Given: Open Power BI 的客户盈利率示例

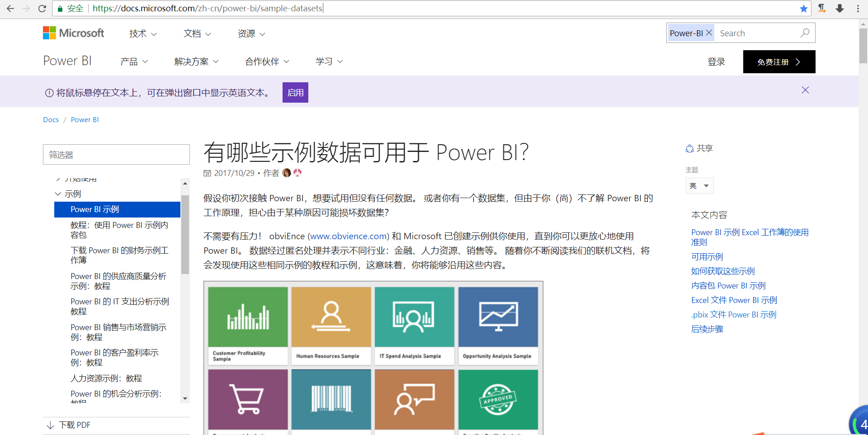Looking at the screenshot, I should 114,357.
